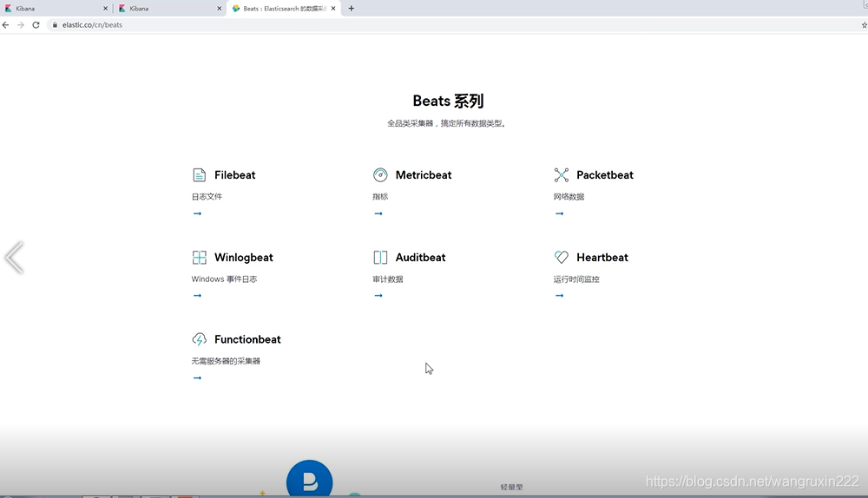Click the 审计数据 description under Auditbeat
868x498 pixels.
388,278
